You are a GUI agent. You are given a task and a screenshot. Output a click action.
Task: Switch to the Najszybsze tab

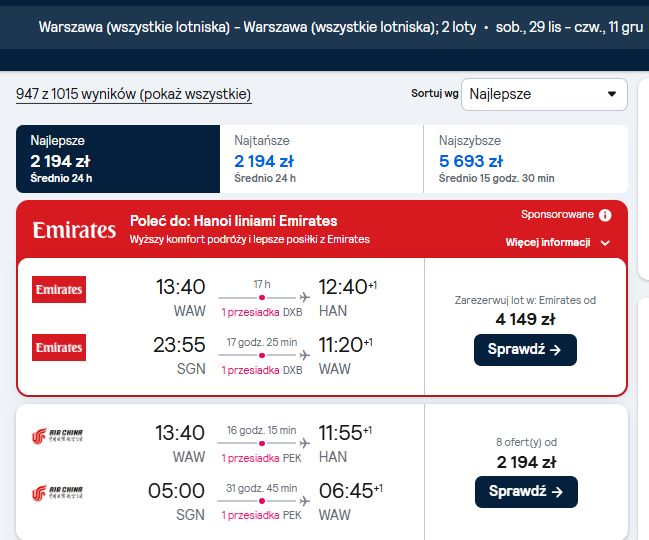526,159
